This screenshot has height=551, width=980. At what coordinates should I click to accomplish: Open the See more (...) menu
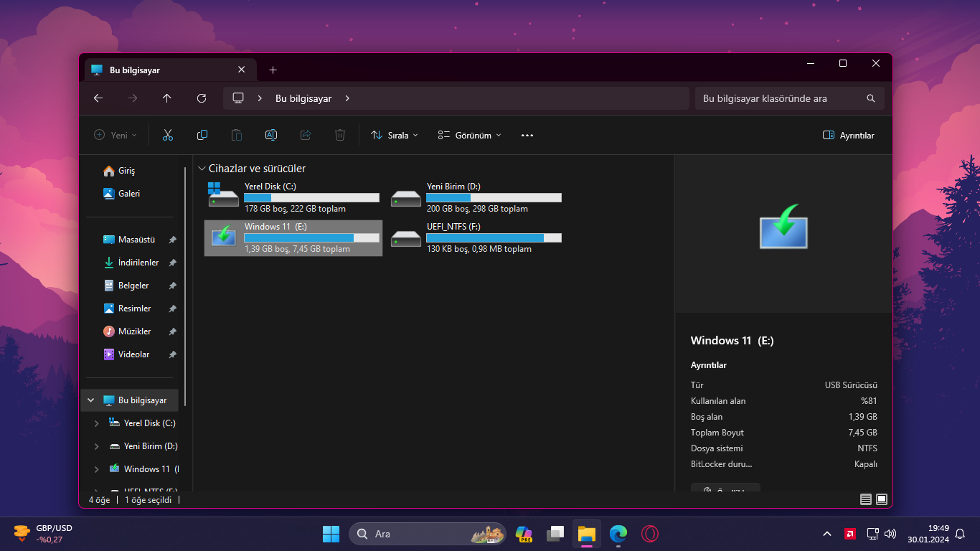[527, 135]
